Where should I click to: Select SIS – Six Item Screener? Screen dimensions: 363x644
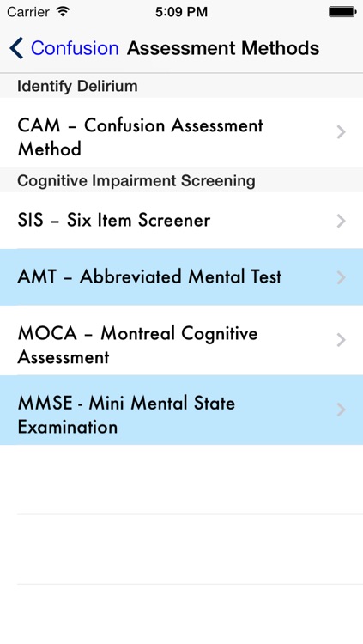182,221
